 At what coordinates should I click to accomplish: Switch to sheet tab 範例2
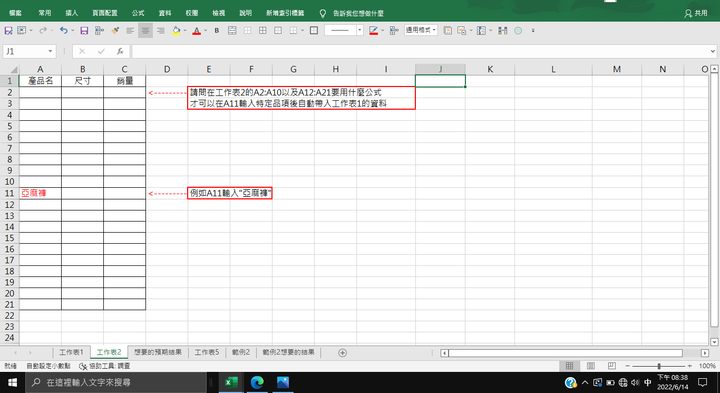coord(241,352)
